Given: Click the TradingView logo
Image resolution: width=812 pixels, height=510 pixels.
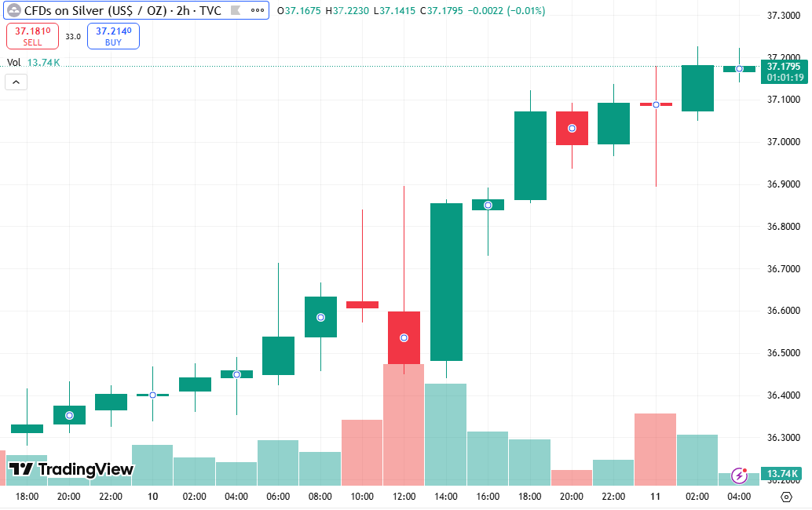Looking at the screenshot, I should pyautogui.click(x=71, y=469).
